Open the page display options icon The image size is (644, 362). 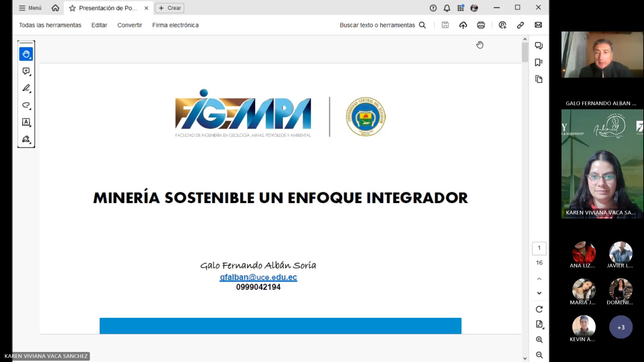point(539,324)
